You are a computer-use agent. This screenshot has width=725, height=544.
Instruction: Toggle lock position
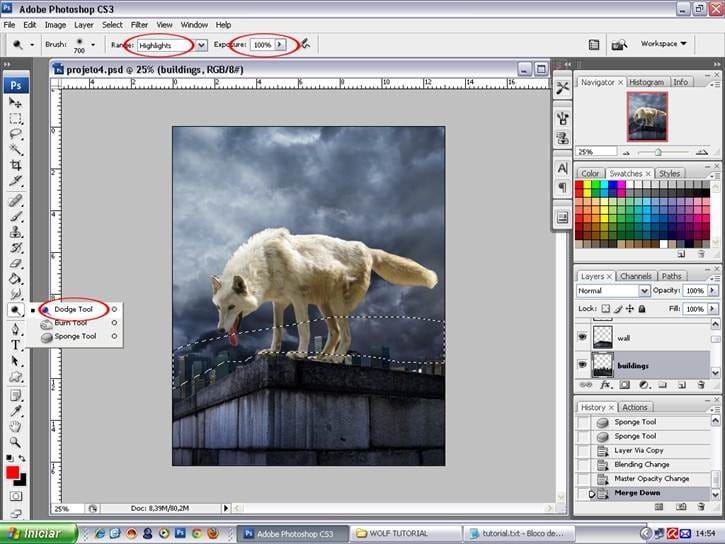tap(630, 308)
